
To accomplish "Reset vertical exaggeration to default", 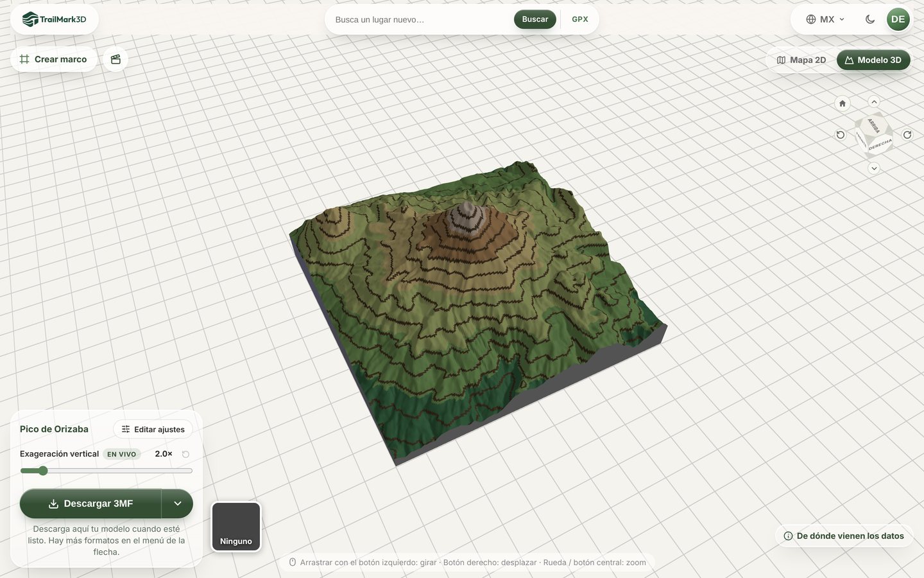I will (185, 454).
